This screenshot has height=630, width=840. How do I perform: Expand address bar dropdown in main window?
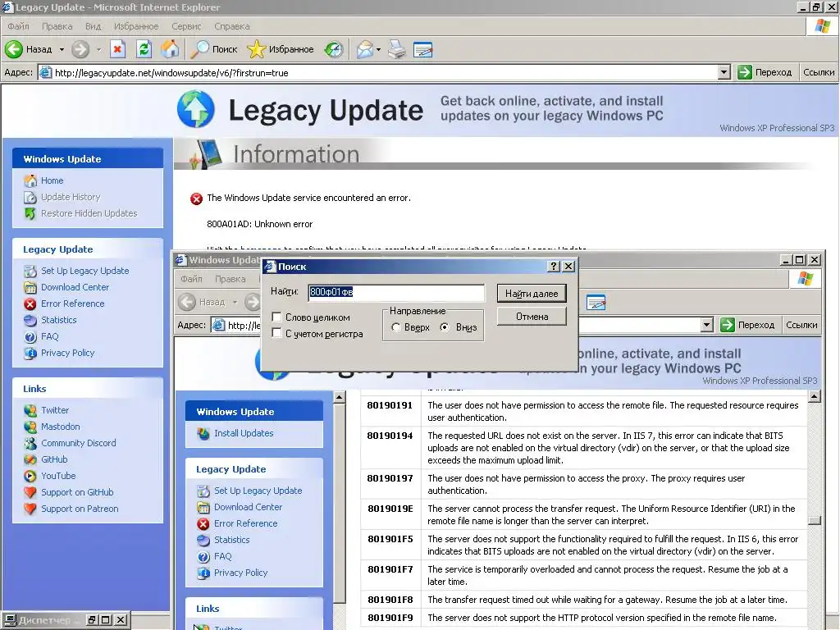pos(724,72)
